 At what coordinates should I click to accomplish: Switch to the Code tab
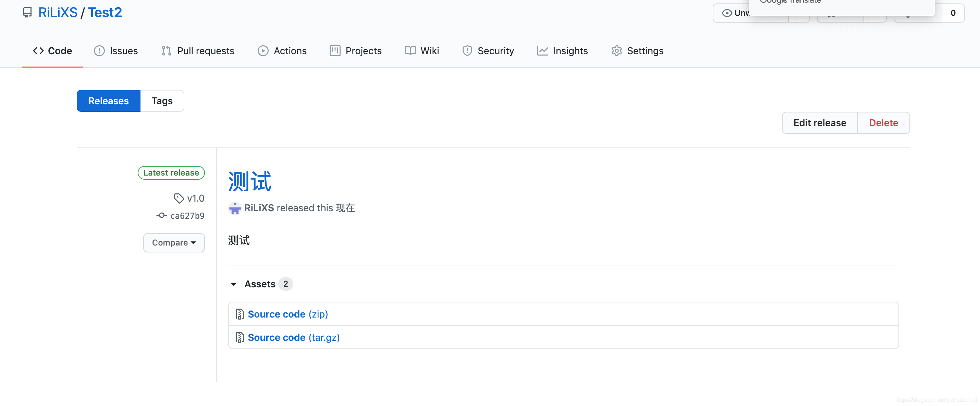52,51
